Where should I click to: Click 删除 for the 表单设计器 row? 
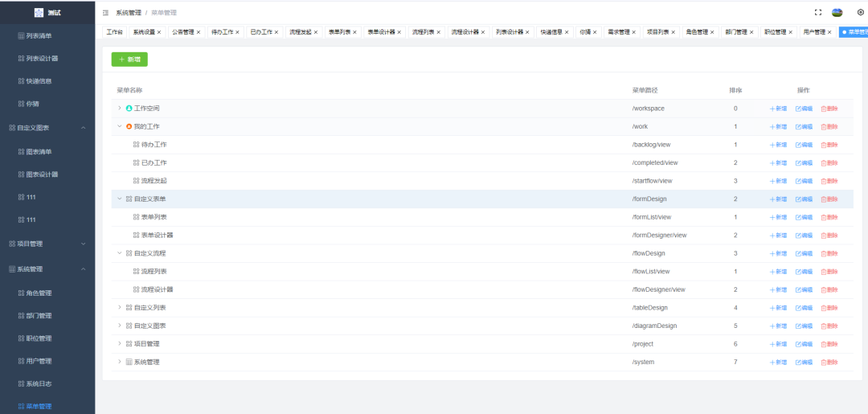(x=829, y=236)
